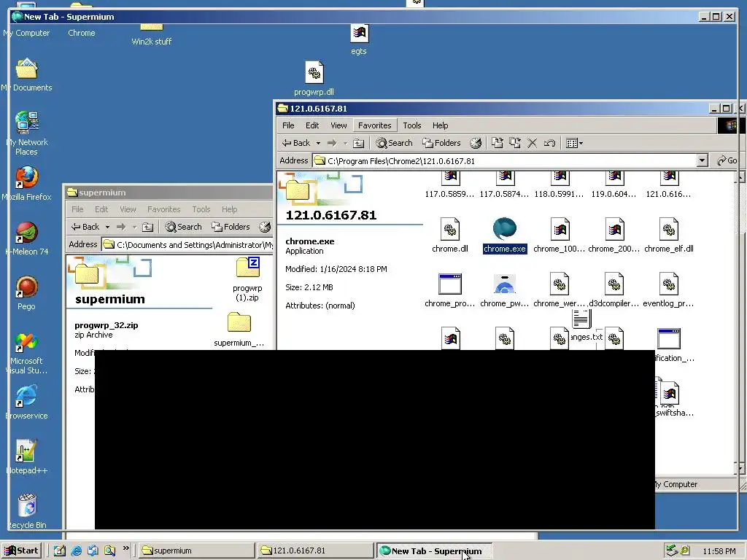This screenshot has width=747, height=560.
Task: Click the Copy To icon in 121.0.6167.81 toolbar
Action: tap(514, 143)
